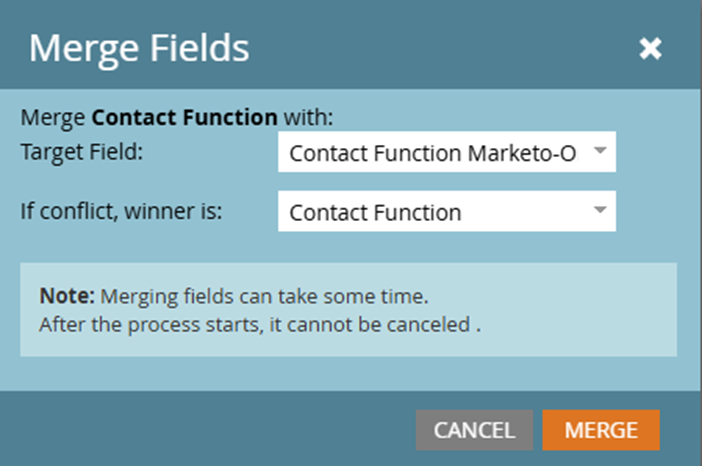Click 'Contact Function Marketo-O' selected value
The height and width of the screenshot is (466, 702).
pyautogui.click(x=432, y=154)
